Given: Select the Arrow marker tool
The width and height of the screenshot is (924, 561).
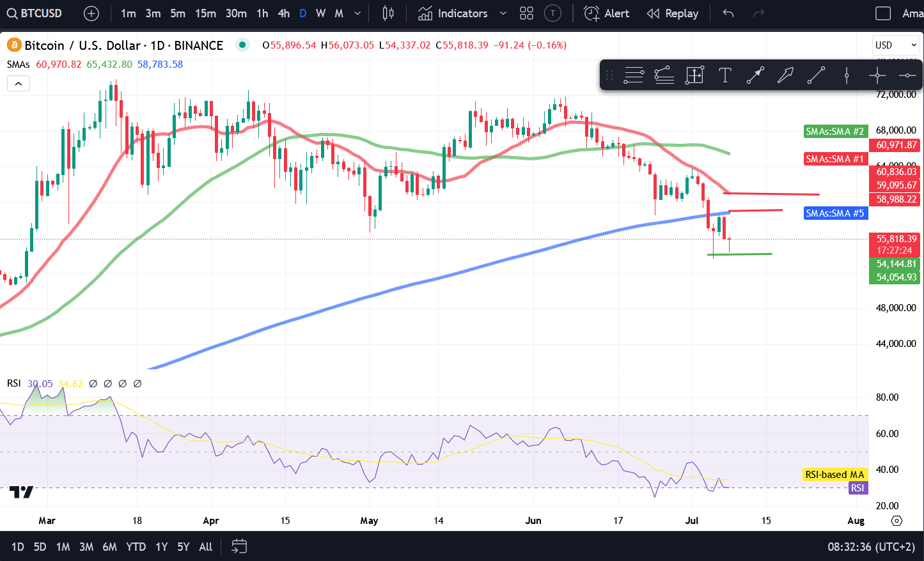Looking at the screenshot, I should (x=785, y=75).
